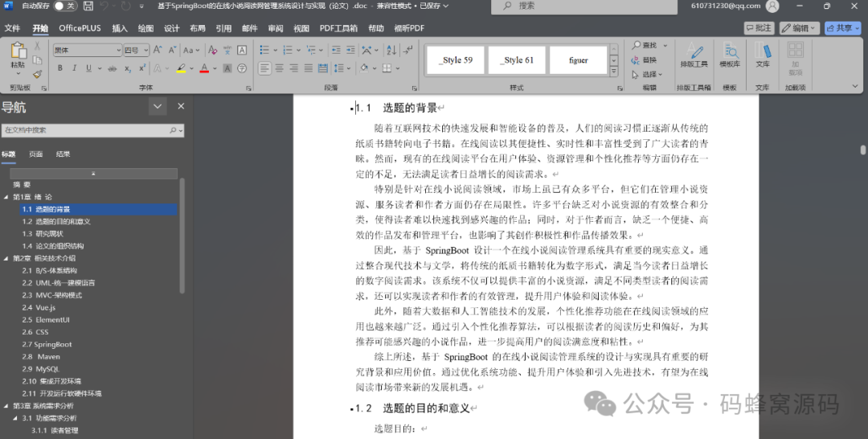Viewport: 868px width, 439px height.
Task: Apply Superscript formatting
Action: click(142, 68)
